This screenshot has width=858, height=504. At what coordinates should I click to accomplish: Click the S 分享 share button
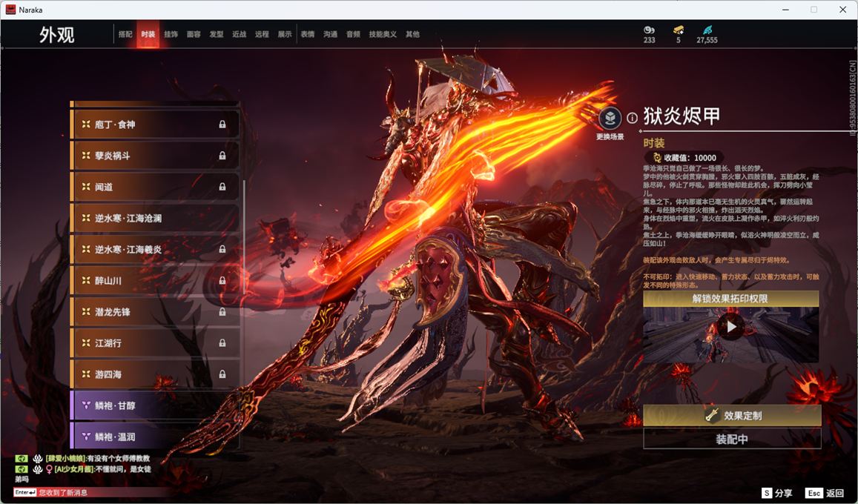(777, 493)
